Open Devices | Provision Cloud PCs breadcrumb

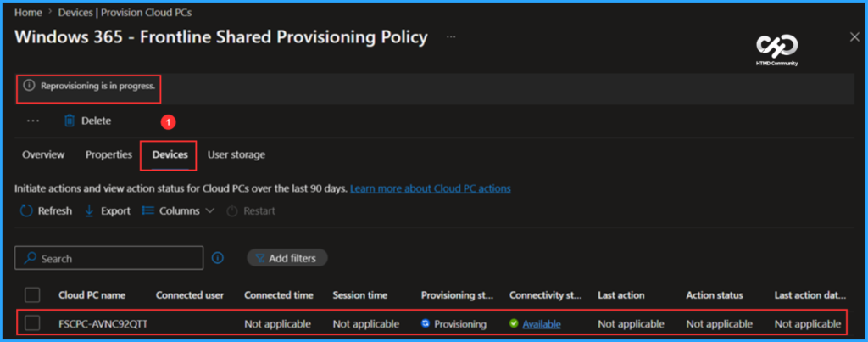pos(125,12)
